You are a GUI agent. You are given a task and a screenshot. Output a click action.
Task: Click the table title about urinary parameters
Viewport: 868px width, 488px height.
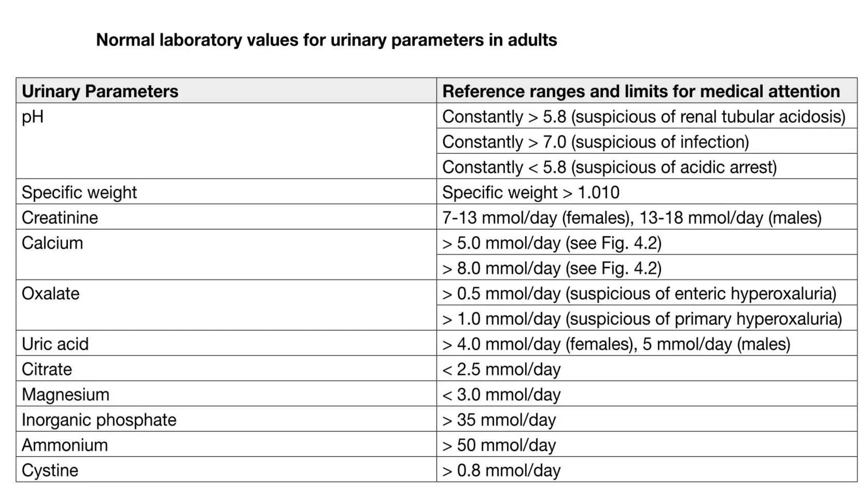[326, 40]
